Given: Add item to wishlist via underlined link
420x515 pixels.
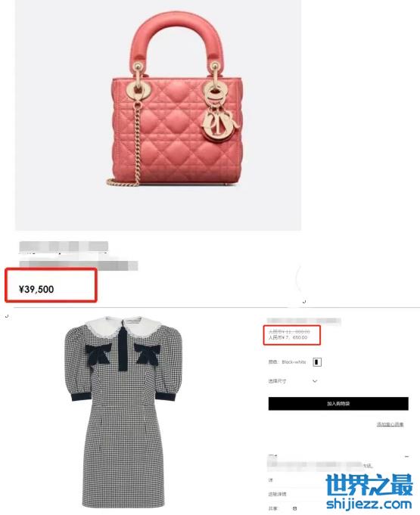Looking at the screenshot, I should pyautogui.click(x=390, y=424).
